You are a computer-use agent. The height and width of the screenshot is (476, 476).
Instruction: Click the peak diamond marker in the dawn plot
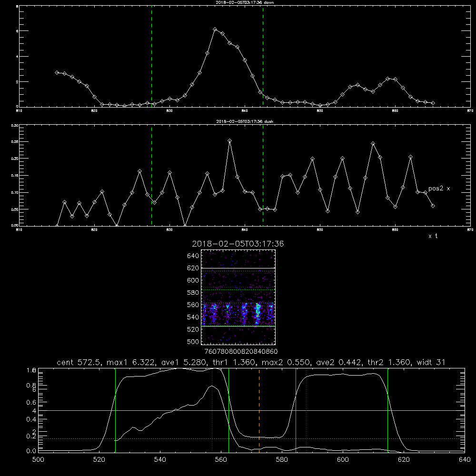pyautogui.click(x=215, y=30)
